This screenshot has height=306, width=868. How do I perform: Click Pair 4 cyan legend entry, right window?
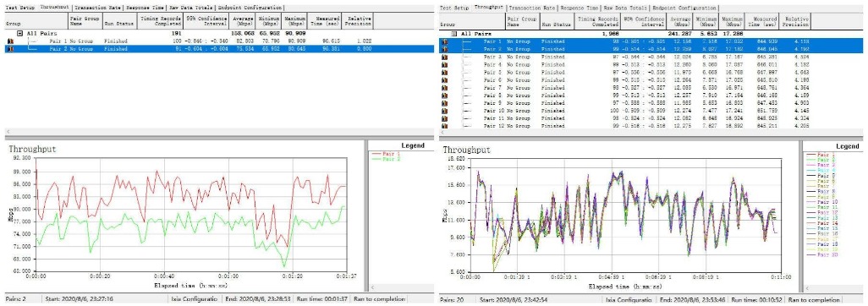coord(821,170)
